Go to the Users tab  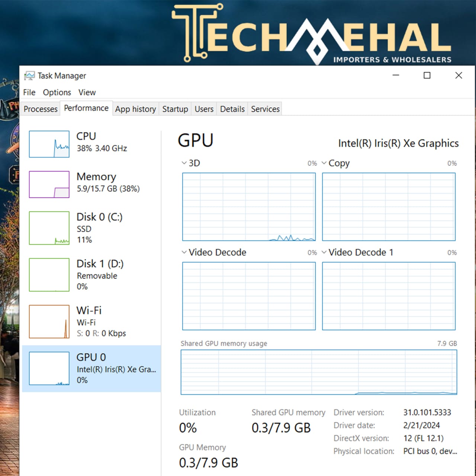click(x=204, y=109)
